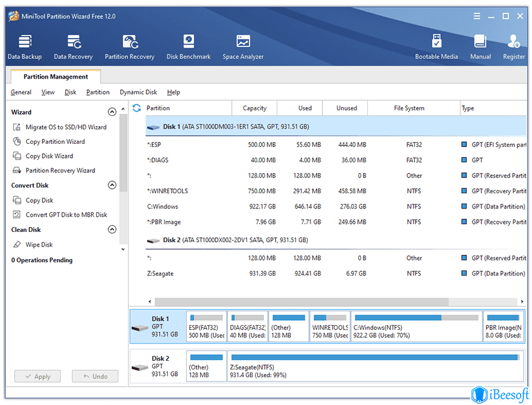Click horizontal scrollbar under partition list

(301, 302)
